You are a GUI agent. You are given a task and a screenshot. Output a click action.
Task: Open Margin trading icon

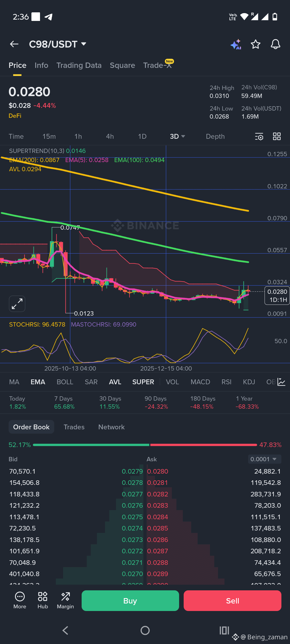point(65,601)
